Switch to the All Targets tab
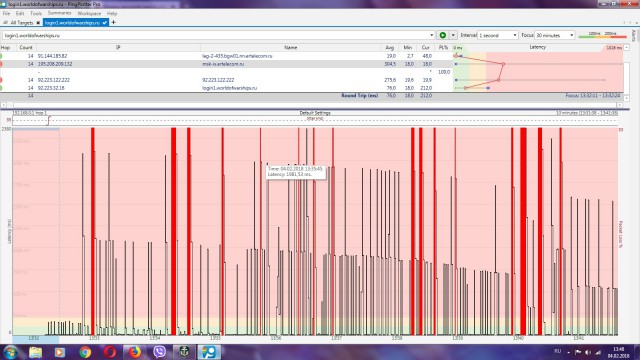Screen dimensions: 640x360 tap(21, 23)
